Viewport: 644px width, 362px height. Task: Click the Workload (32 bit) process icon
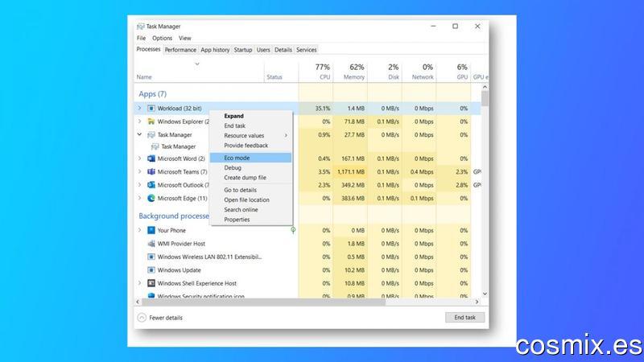(x=151, y=109)
